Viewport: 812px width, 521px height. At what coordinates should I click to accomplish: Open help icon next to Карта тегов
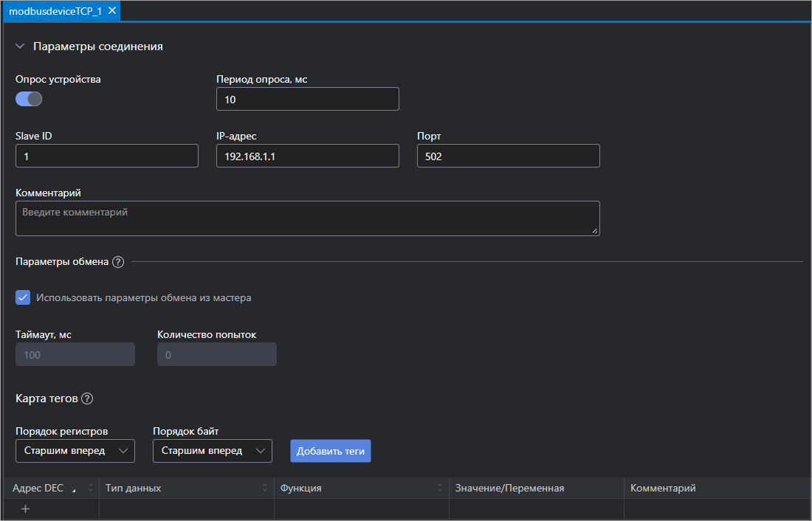tap(87, 398)
